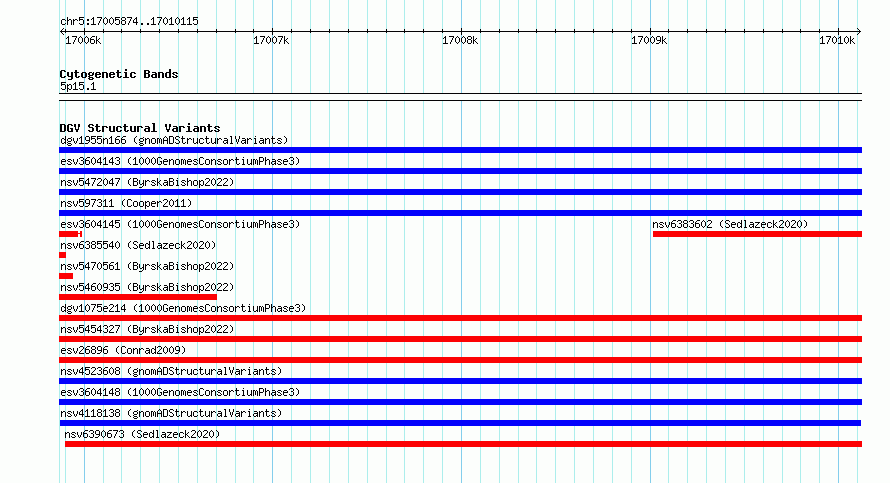Click the 17009k ruler mark

[x=649, y=40]
